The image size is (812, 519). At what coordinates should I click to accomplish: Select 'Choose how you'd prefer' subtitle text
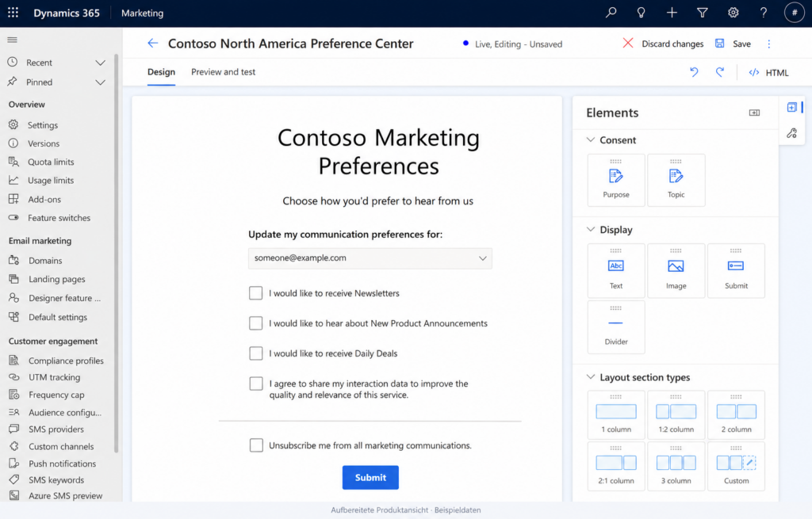coord(377,200)
